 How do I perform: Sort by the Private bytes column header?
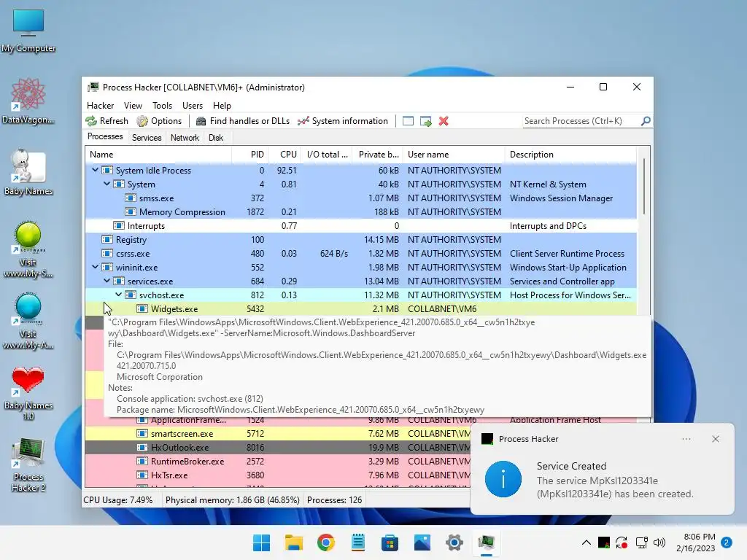378,155
